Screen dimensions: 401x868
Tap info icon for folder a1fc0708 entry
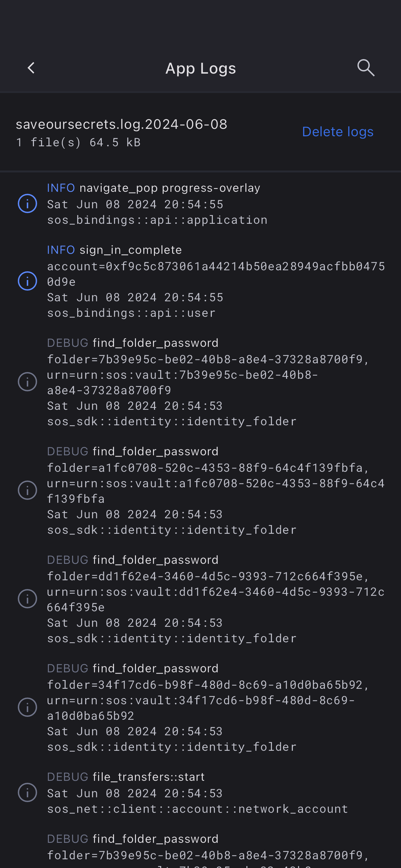tap(27, 490)
